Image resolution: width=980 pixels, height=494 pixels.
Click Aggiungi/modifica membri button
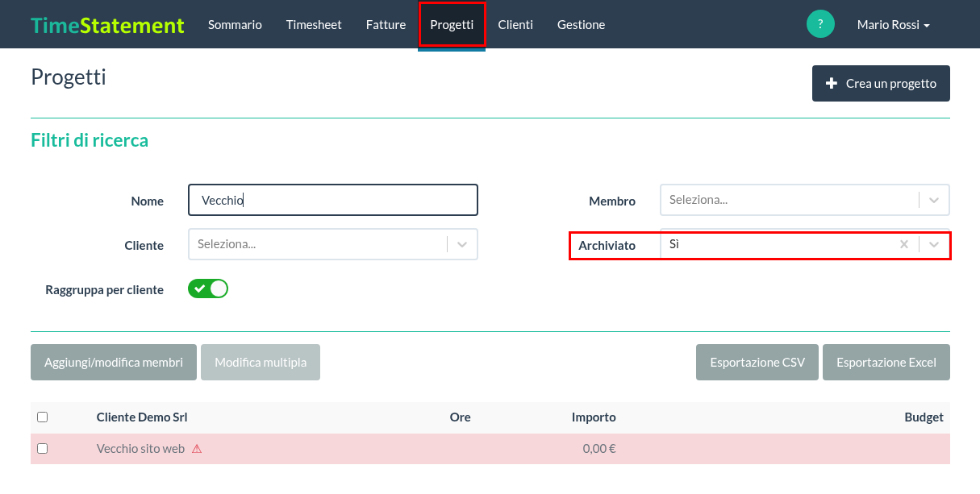pos(114,362)
